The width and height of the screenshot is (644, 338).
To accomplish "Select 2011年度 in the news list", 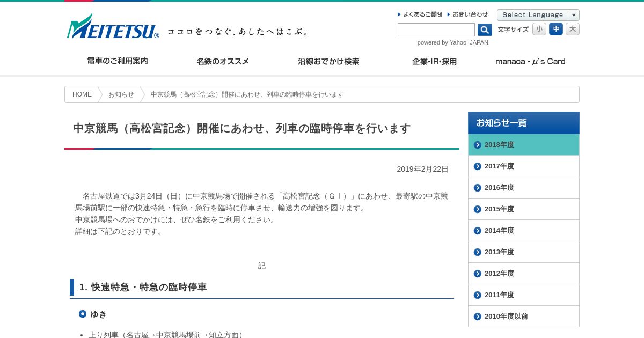I will click(524, 295).
